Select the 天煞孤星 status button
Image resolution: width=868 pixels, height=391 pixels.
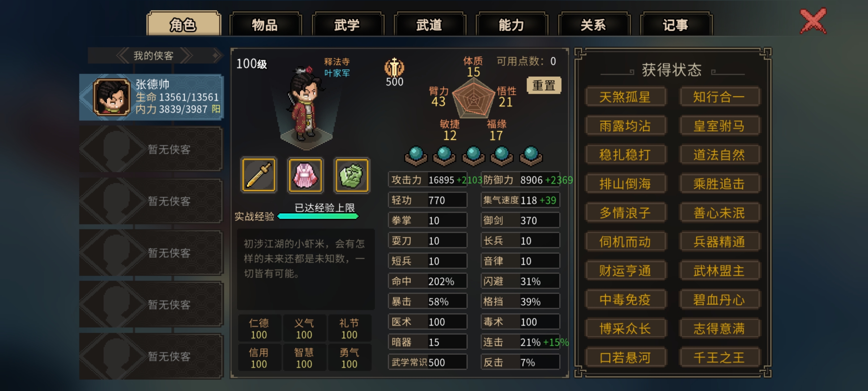[625, 97]
